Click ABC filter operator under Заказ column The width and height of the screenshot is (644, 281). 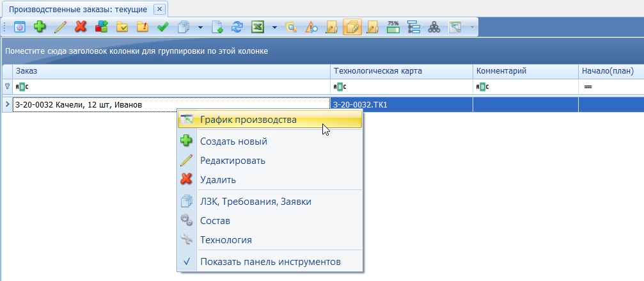coord(22,87)
